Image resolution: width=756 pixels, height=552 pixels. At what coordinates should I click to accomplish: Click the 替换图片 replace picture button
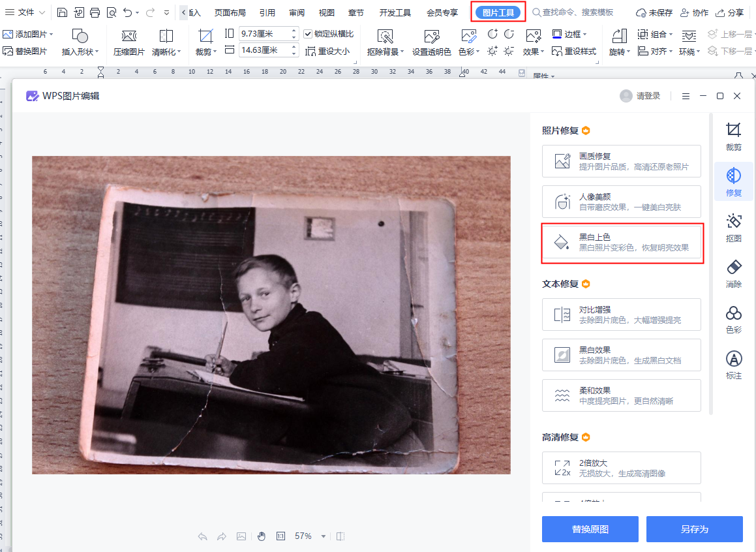[x=25, y=51]
